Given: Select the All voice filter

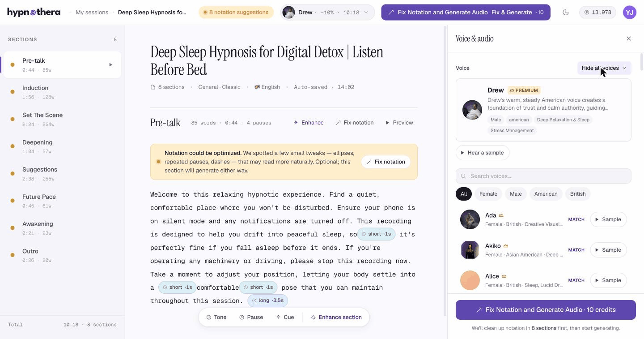Looking at the screenshot, I should 464,194.
